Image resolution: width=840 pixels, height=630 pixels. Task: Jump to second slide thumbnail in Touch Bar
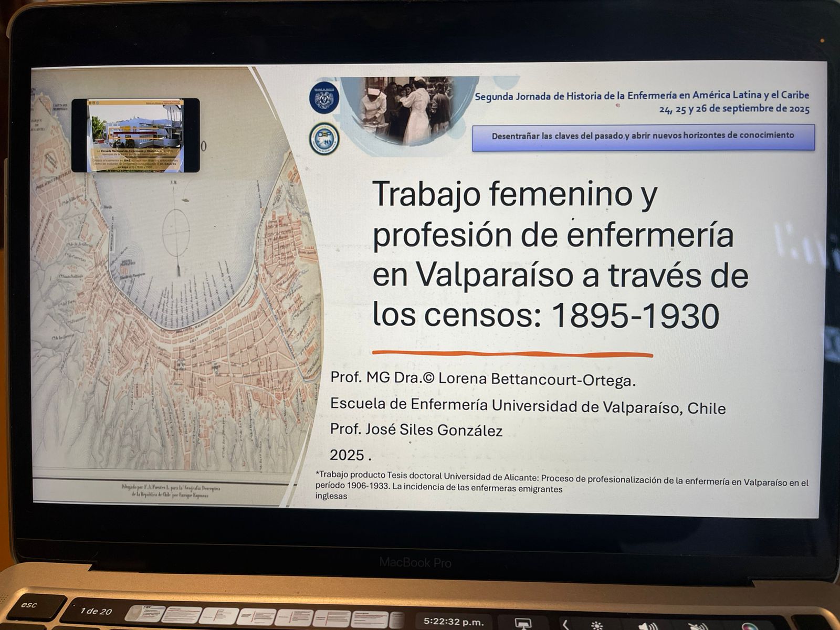click(181, 615)
